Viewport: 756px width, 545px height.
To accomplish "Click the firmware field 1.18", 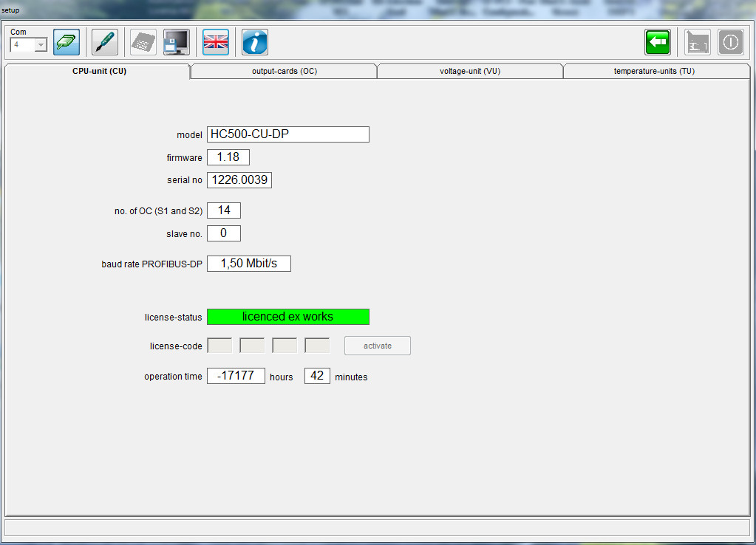I will pos(228,157).
